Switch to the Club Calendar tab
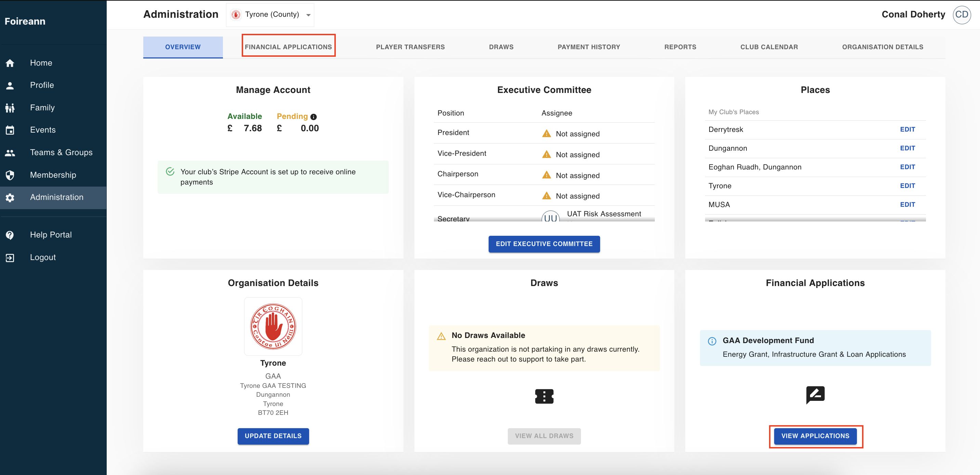The width and height of the screenshot is (980, 475). coord(769,47)
